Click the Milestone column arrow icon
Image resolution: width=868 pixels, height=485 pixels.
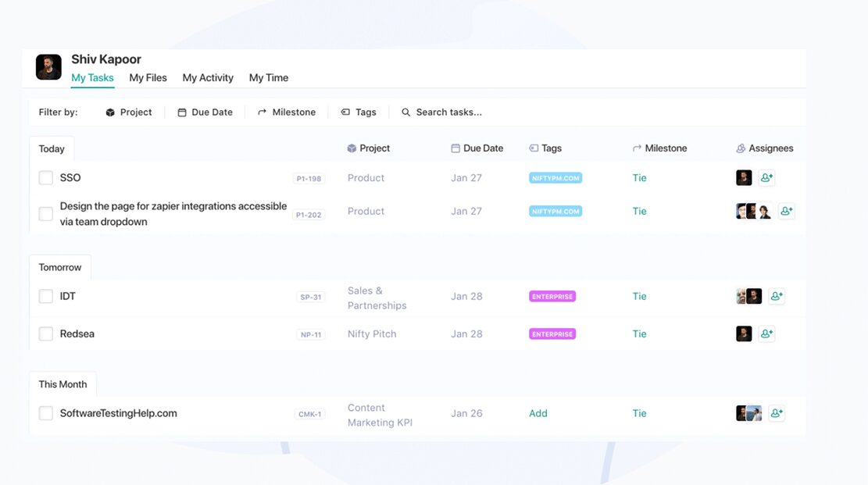[x=638, y=148]
